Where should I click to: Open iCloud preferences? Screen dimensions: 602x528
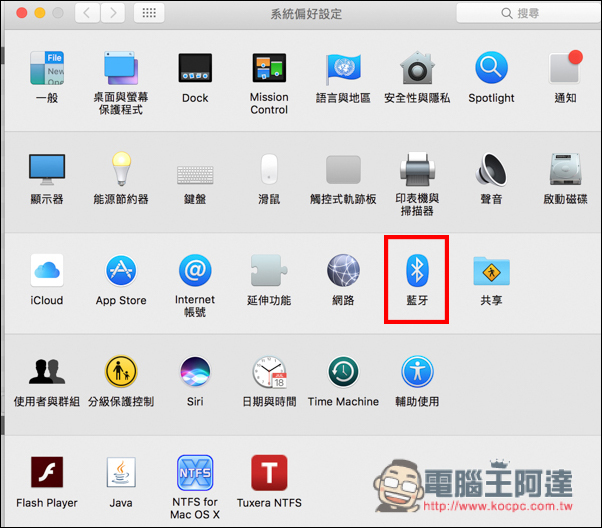tap(47, 270)
